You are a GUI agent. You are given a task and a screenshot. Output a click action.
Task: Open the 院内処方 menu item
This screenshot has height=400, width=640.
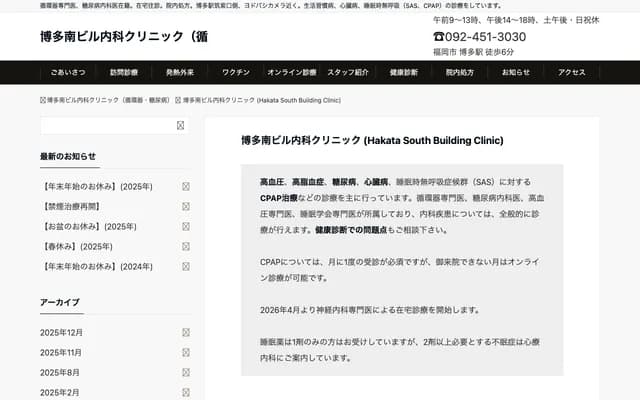point(460,72)
